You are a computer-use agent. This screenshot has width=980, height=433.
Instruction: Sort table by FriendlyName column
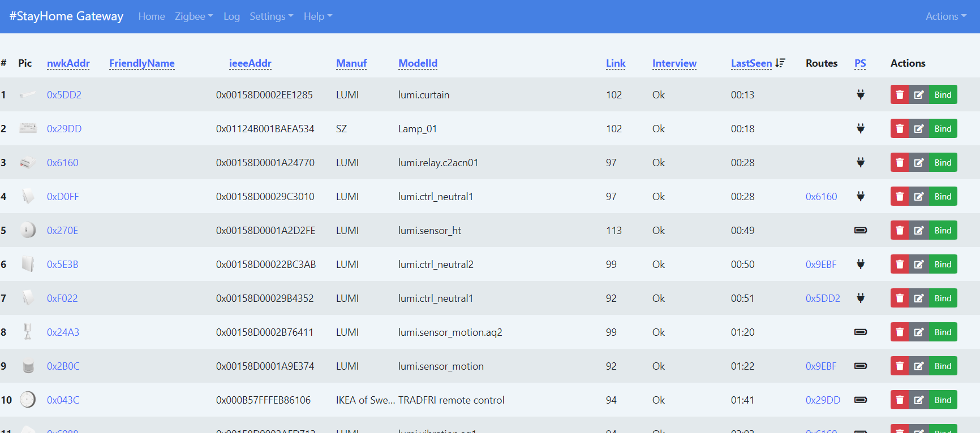pos(142,63)
